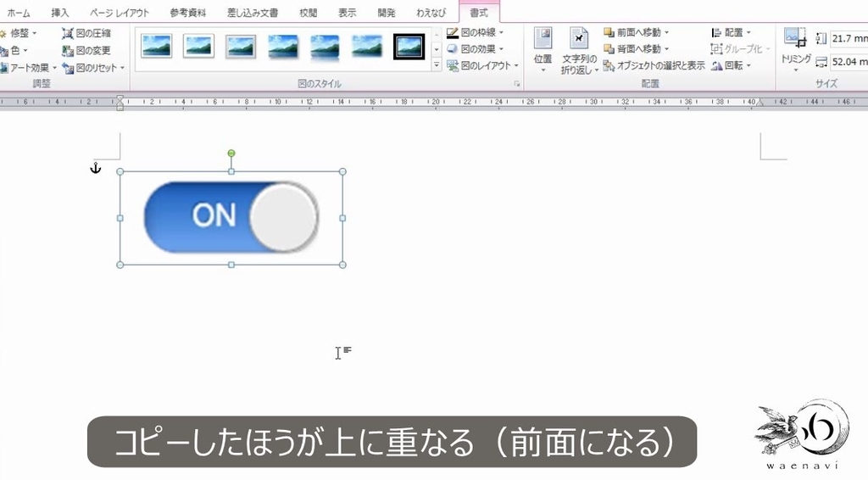Click the top-left corner handle

click(x=120, y=171)
